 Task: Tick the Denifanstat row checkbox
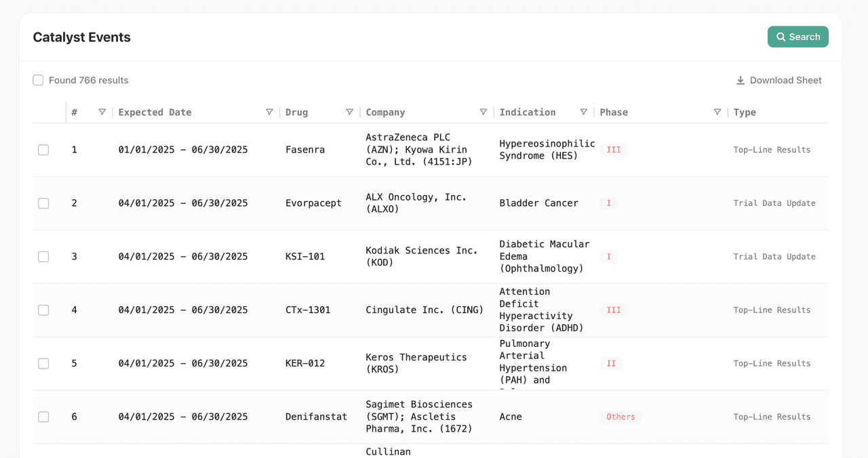click(x=43, y=417)
